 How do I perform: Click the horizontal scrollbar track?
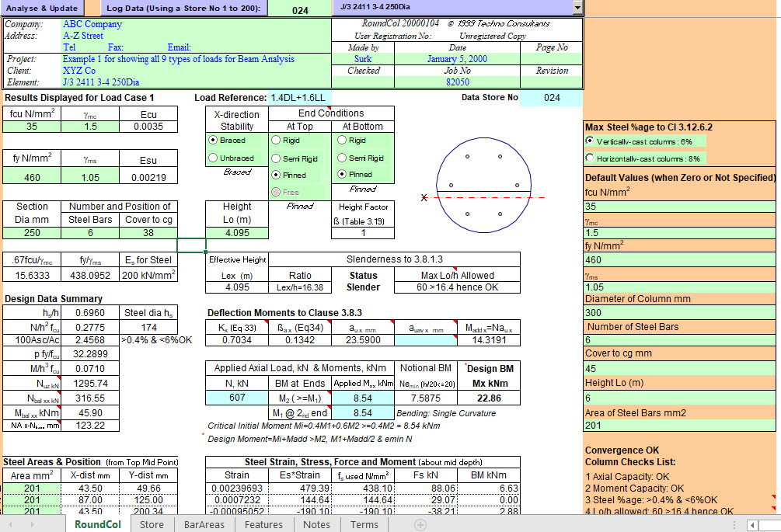tap(768, 525)
